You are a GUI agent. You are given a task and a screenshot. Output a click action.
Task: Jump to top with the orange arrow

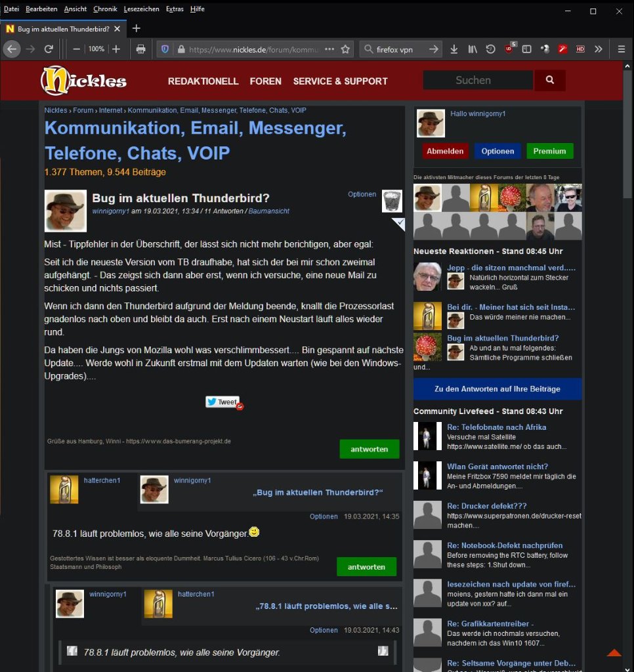click(614, 652)
